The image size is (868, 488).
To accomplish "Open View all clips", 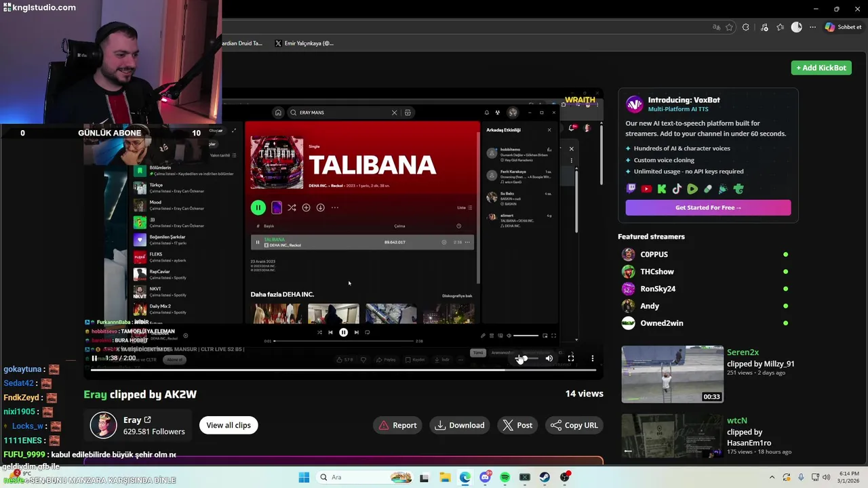I will click(x=229, y=425).
